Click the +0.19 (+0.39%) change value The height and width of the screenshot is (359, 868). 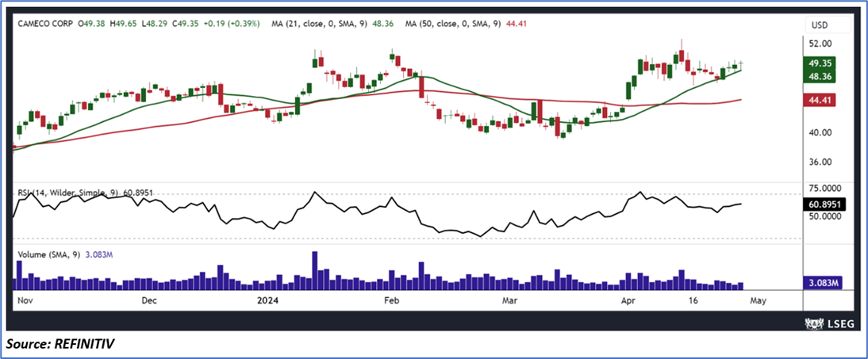(x=230, y=24)
